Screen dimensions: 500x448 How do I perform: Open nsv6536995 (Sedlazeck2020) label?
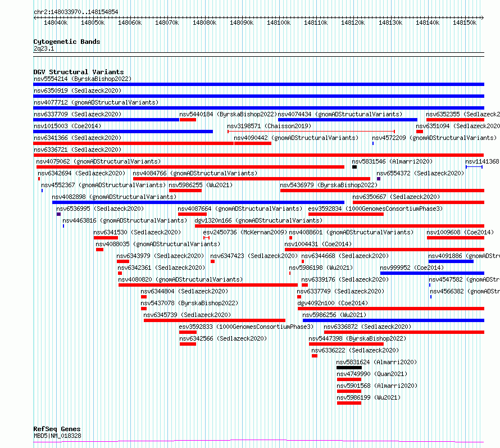100,209
